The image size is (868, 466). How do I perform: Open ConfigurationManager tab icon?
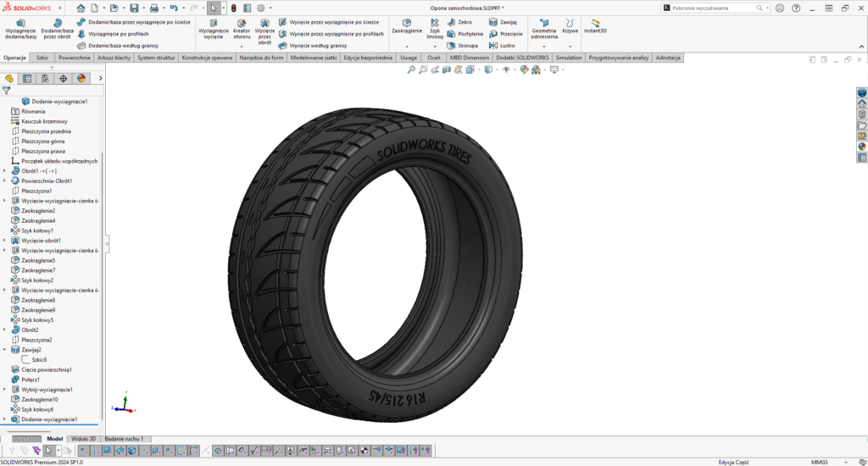pyautogui.click(x=45, y=79)
